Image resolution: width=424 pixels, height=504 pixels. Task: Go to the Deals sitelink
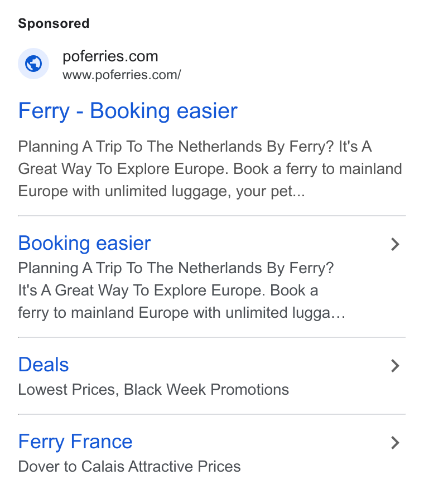pyautogui.click(x=44, y=365)
